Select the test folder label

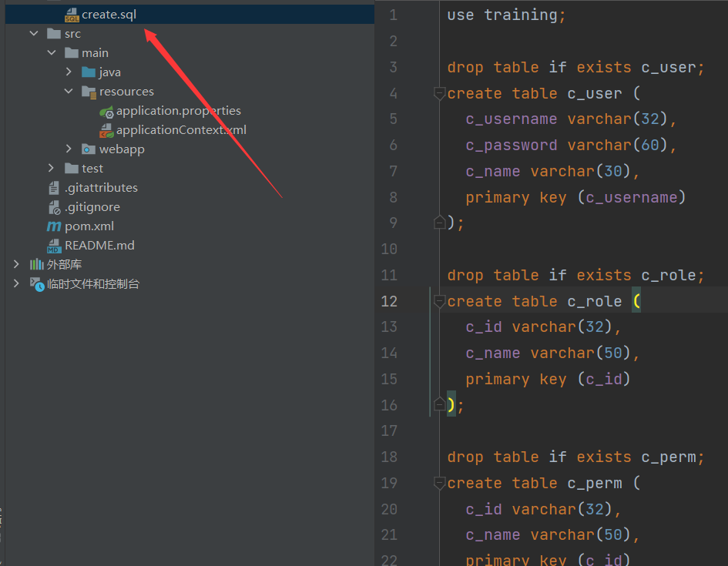[x=92, y=168]
